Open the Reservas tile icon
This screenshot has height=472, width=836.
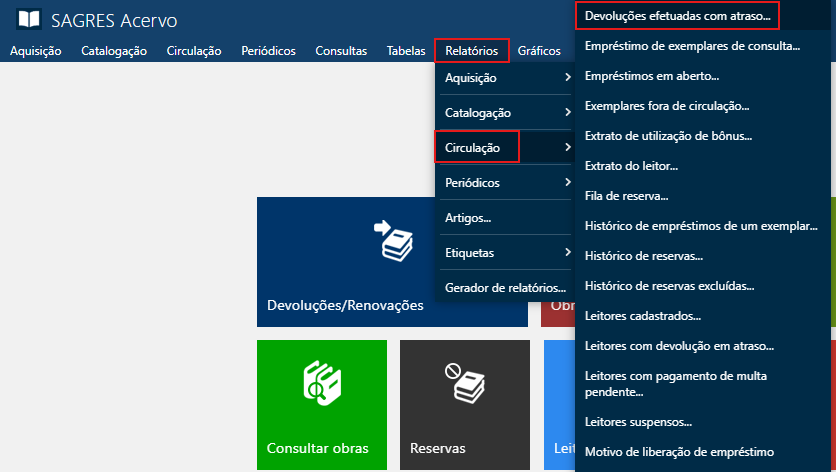pos(464,385)
